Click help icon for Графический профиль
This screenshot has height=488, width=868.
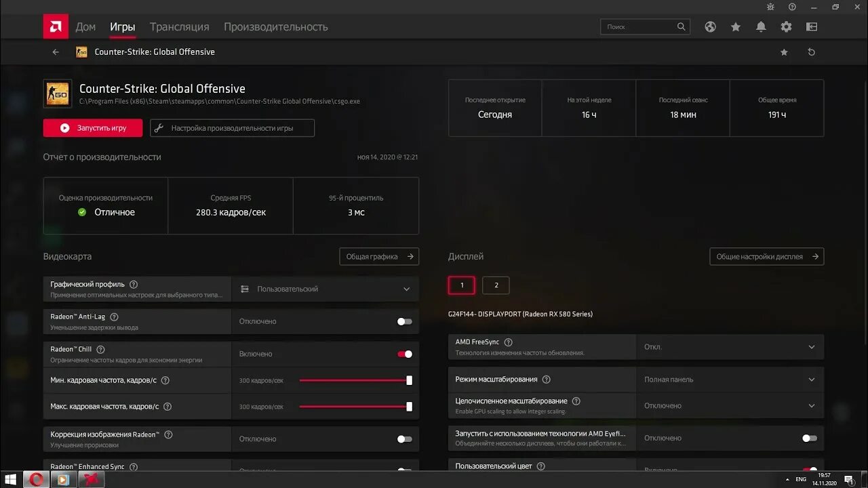click(x=134, y=285)
